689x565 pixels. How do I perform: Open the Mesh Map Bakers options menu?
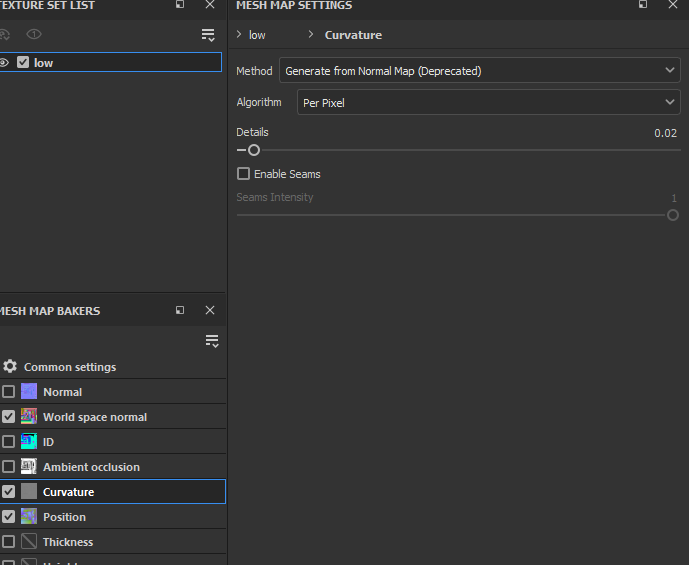tap(211, 341)
